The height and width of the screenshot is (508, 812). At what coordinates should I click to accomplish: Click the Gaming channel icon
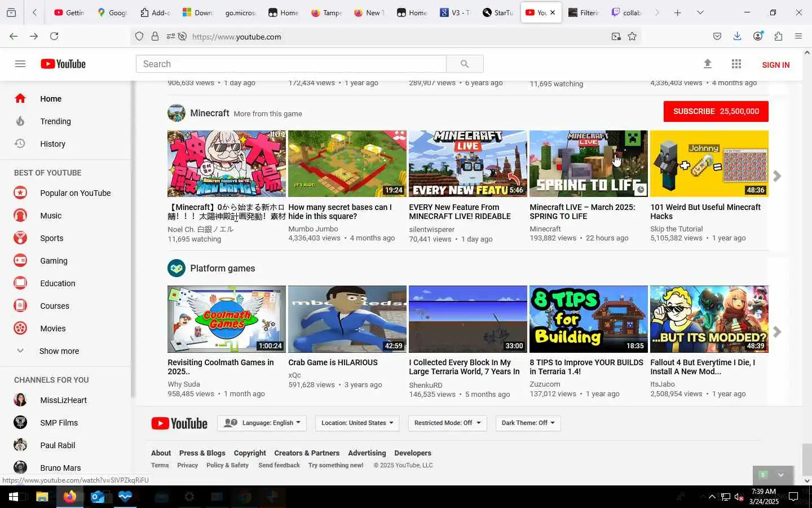tap(20, 261)
